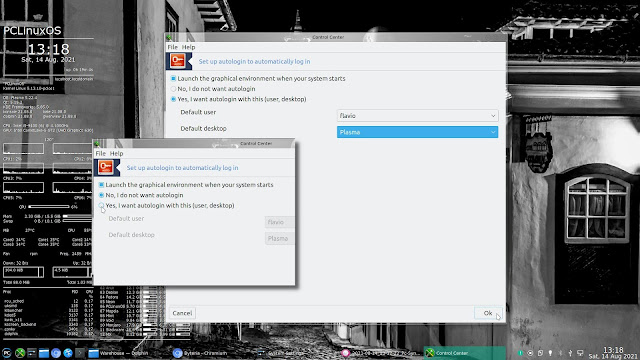Open the taskbar digital clock showing 13:18
This screenshot has width=640, height=360.
[613, 353]
